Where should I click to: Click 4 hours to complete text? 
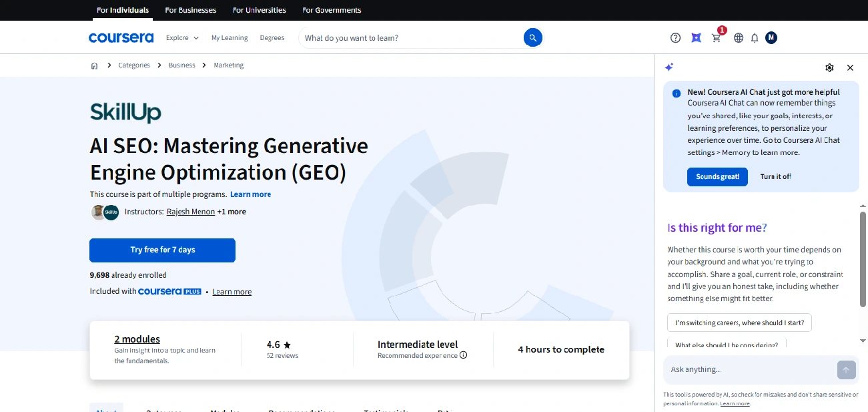point(561,349)
